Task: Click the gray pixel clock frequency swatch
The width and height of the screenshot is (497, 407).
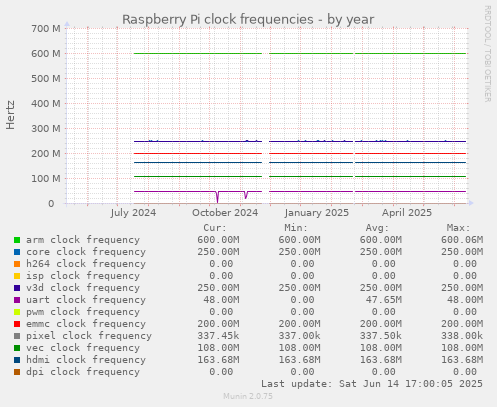Action: (17, 336)
